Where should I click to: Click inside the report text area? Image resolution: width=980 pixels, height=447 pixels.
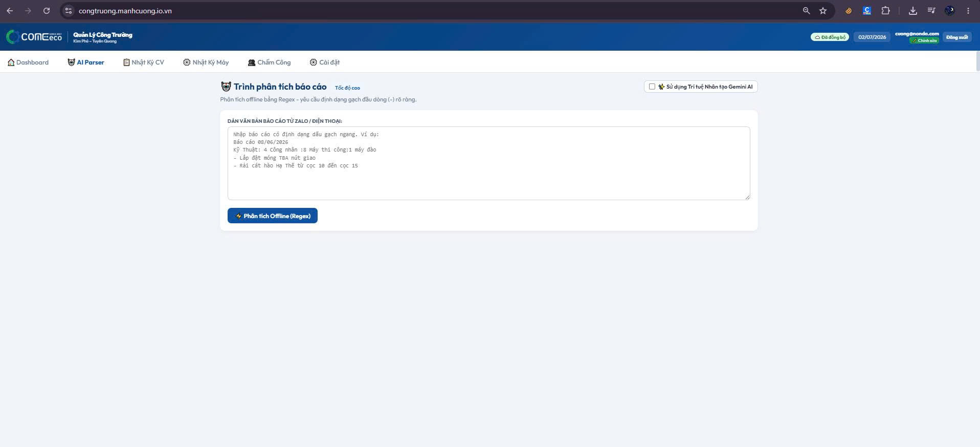pos(488,163)
